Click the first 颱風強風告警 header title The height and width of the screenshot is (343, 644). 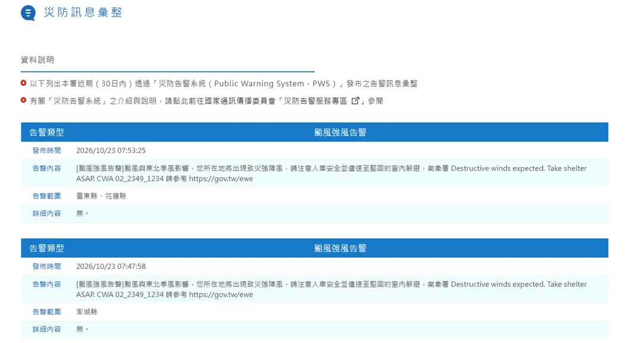pos(340,132)
